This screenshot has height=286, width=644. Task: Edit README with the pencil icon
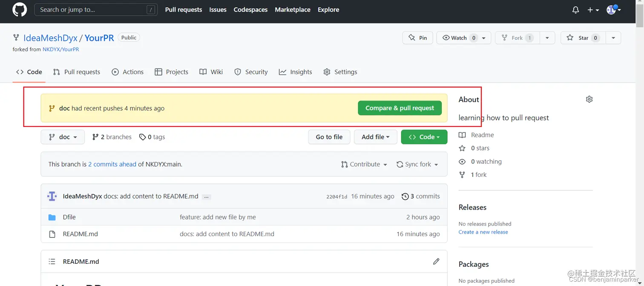point(436,261)
